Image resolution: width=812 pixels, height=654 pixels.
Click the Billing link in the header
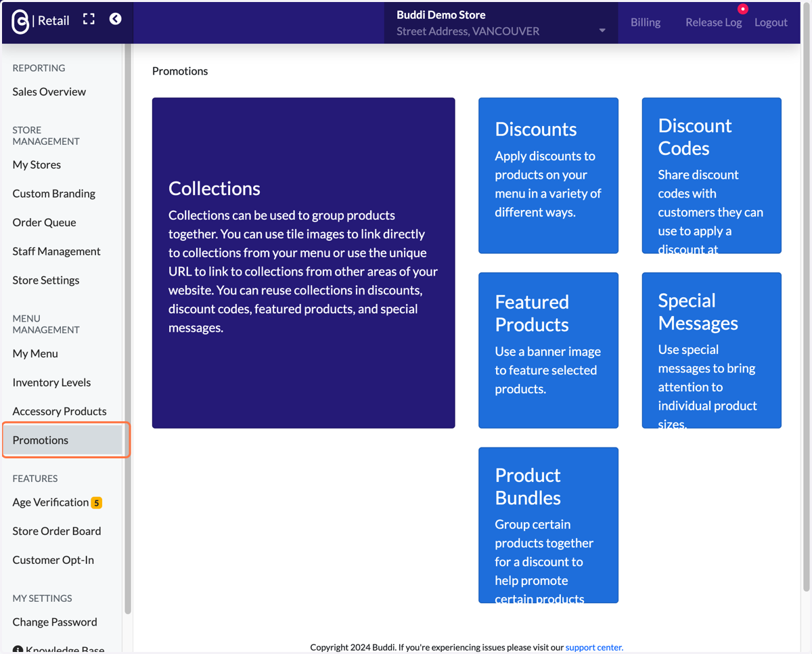646,22
